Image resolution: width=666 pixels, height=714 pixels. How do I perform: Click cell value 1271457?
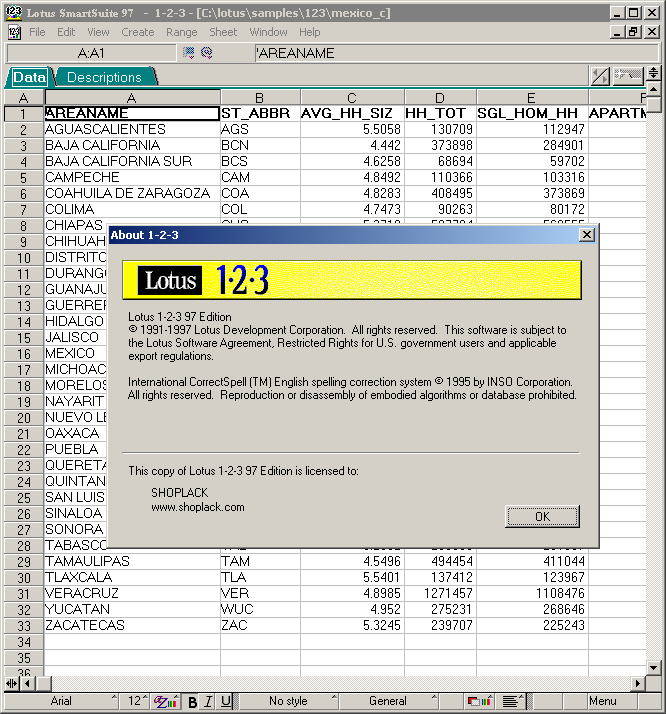click(440, 593)
